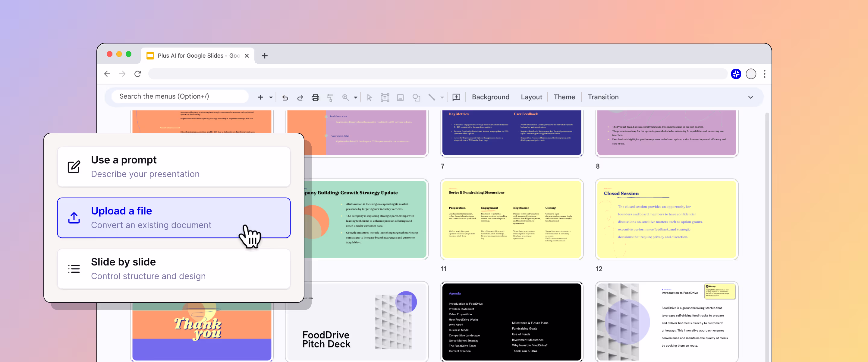Screen dimensions: 868x362
Task: Select the Introduction to FoodDrive slide
Action: click(666, 322)
